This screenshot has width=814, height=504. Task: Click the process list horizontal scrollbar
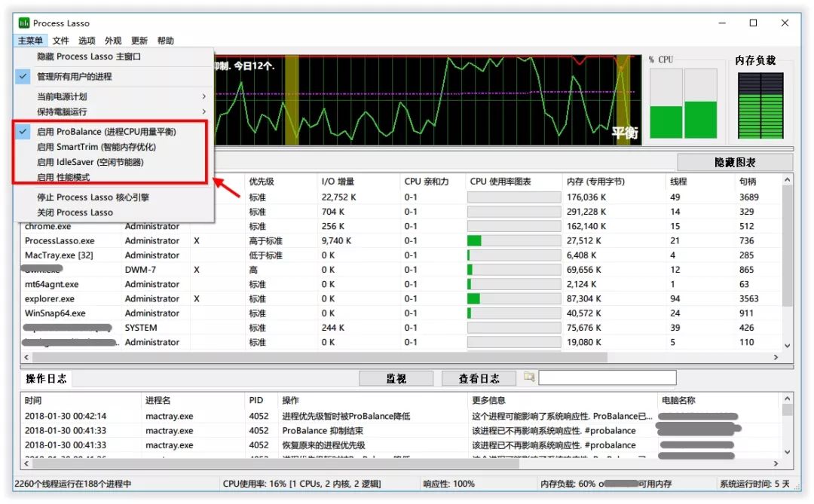(320, 357)
